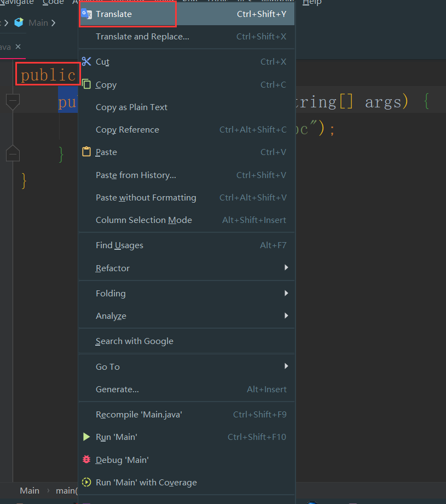Close the open Java editor tab
Viewport: 446px width, 504px height.
[x=18, y=47]
